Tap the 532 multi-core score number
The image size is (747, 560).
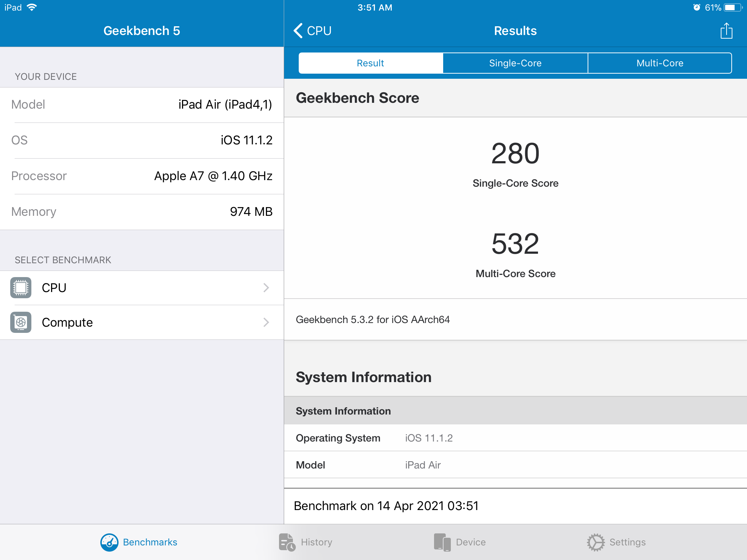(515, 244)
